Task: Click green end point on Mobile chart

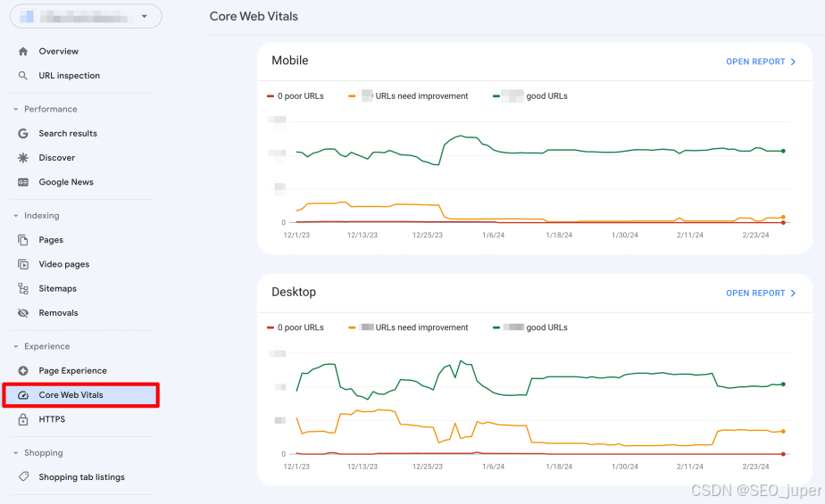Action: tap(783, 151)
